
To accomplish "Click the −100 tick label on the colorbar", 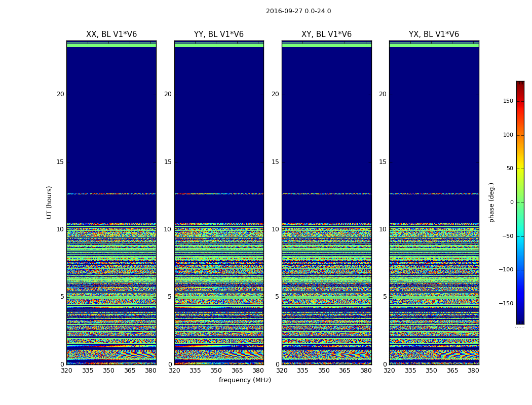I will 506,270.
